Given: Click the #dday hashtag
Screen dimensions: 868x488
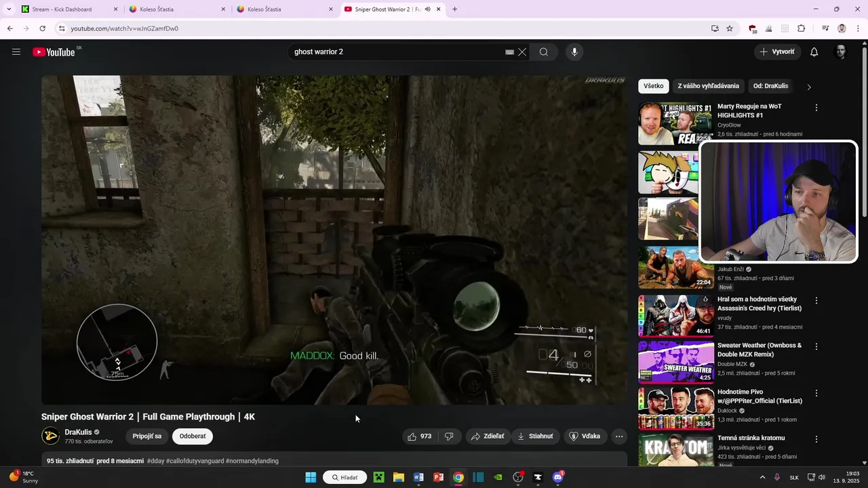Looking at the screenshot, I should (156, 461).
